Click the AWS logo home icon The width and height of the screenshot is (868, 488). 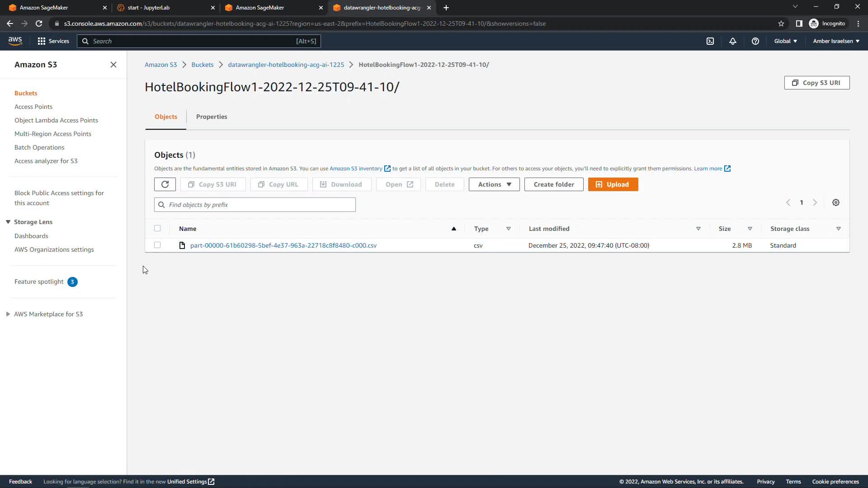[x=15, y=41]
